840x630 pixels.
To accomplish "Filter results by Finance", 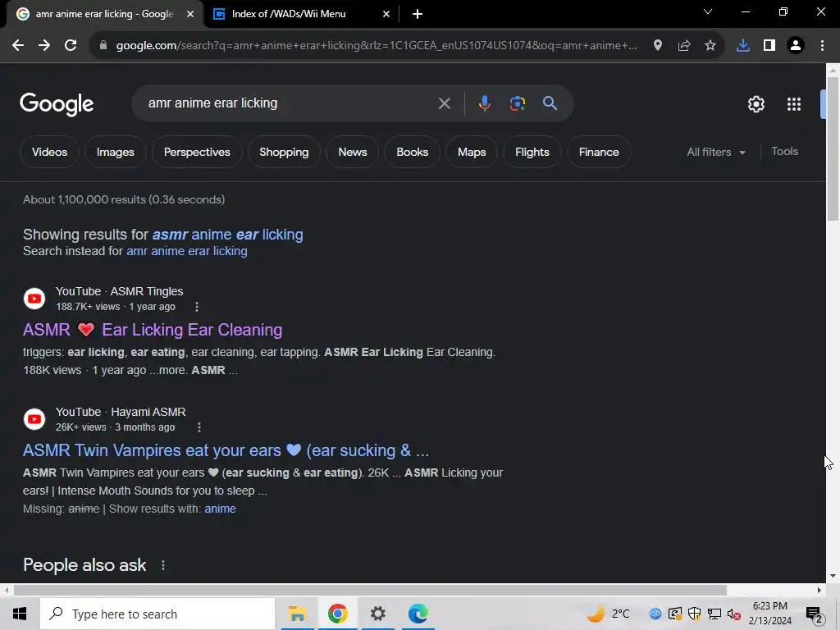I will [599, 152].
